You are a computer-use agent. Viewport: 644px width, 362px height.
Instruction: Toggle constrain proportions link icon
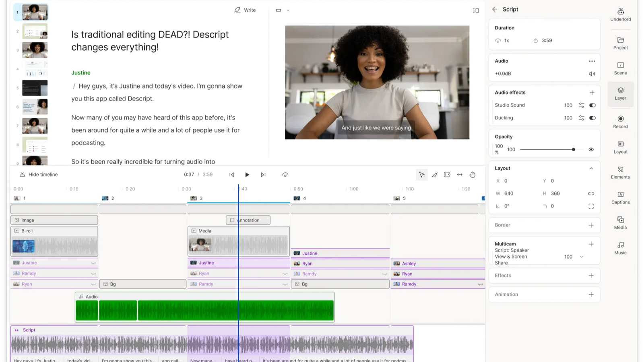coord(591,193)
